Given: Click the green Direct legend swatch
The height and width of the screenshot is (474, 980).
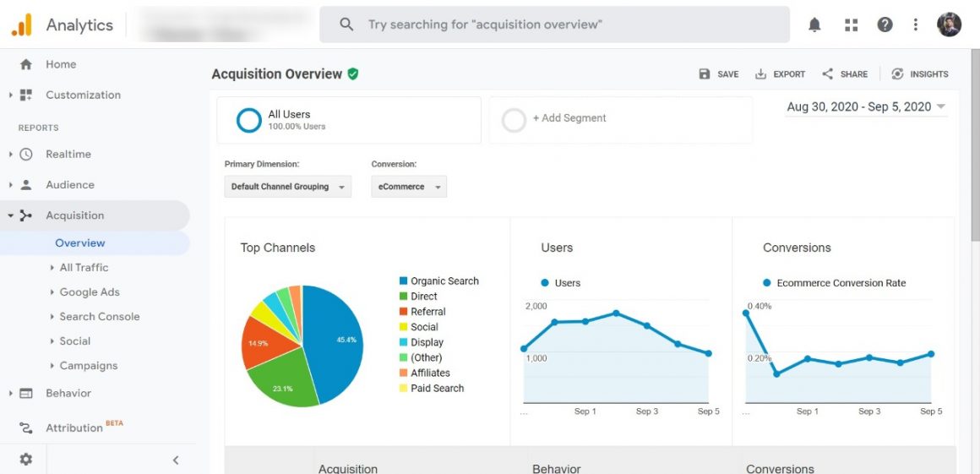Looking at the screenshot, I should tap(403, 297).
